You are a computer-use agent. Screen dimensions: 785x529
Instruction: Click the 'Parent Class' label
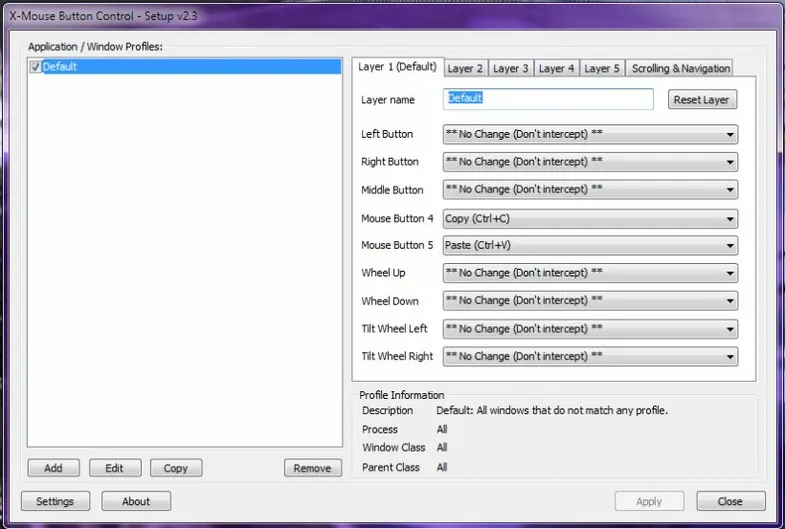(390, 467)
